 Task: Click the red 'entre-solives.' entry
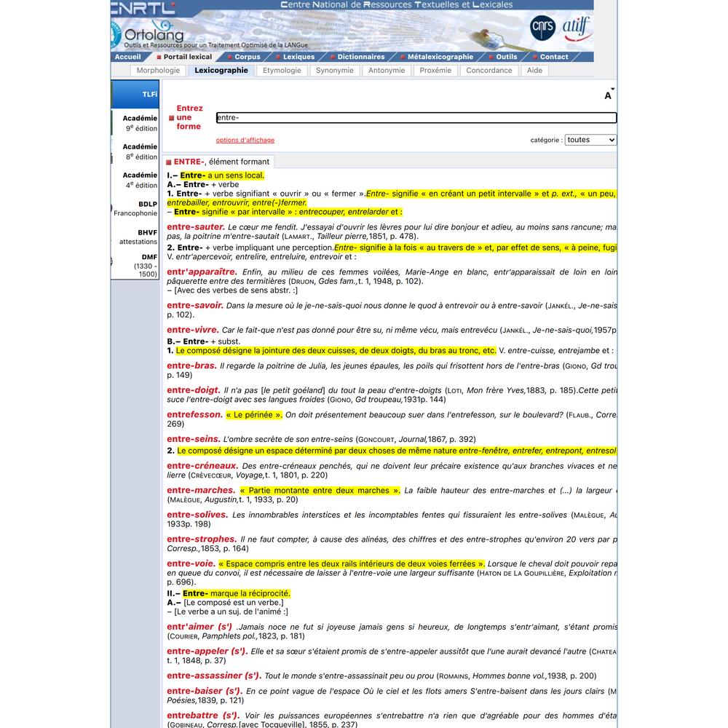click(197, 515)
